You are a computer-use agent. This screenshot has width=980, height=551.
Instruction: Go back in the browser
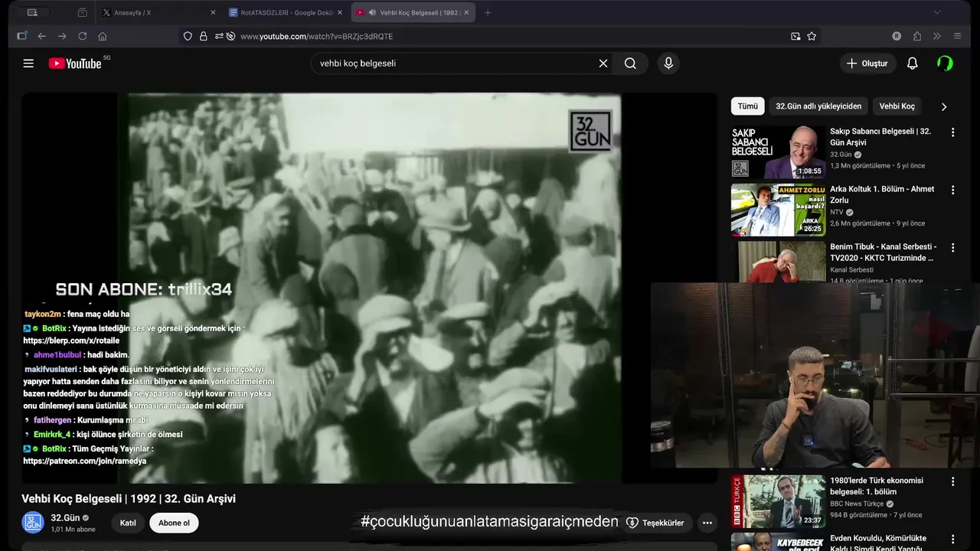[x=41, y=36]
